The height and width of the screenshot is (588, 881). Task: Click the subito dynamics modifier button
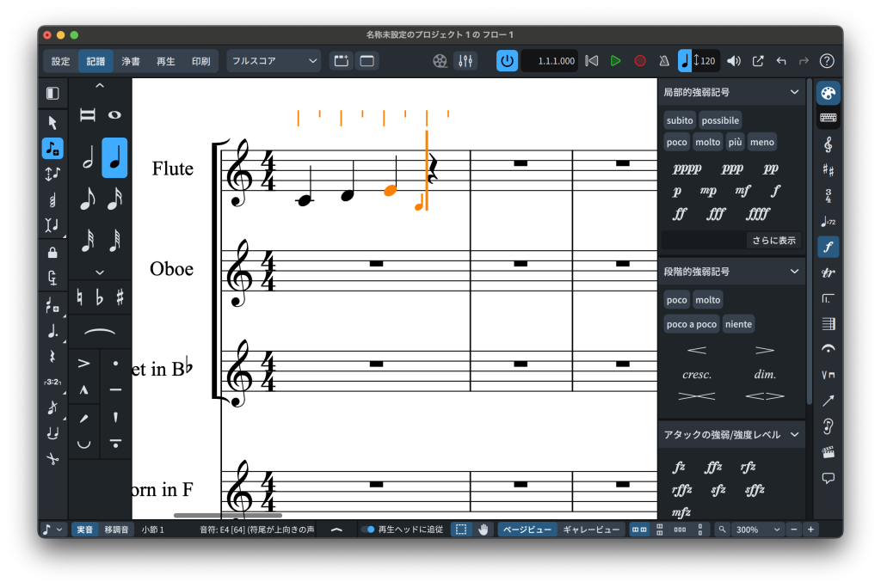coord(680,120)
